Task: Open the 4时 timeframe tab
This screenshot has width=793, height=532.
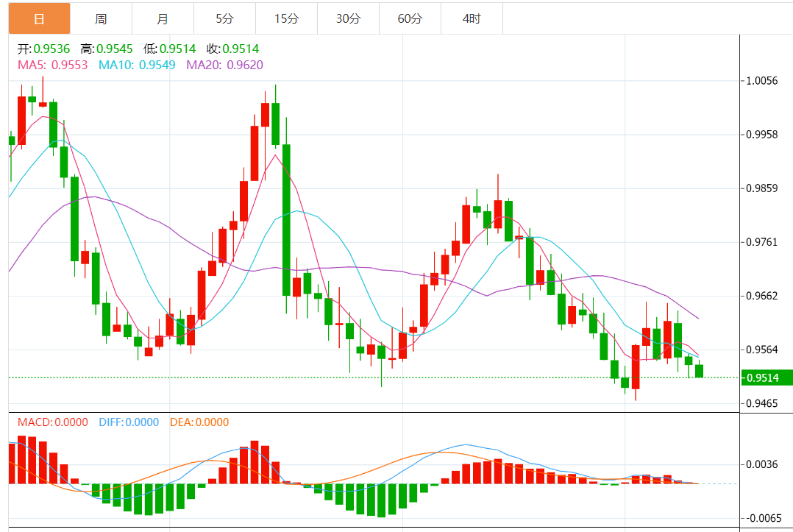Action: pos(472,18)
